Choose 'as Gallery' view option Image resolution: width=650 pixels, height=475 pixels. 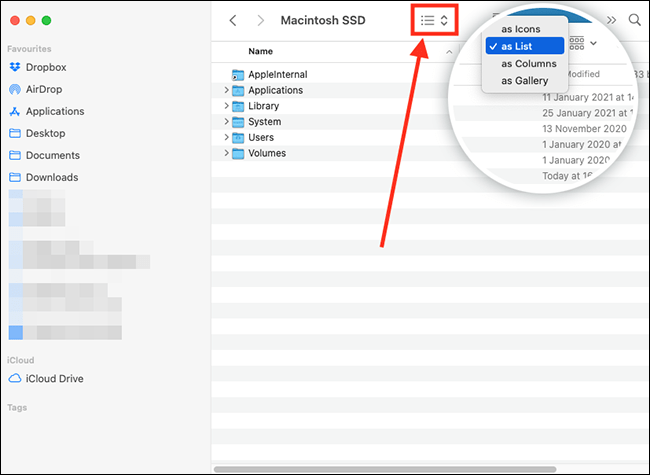coord(525,80)
